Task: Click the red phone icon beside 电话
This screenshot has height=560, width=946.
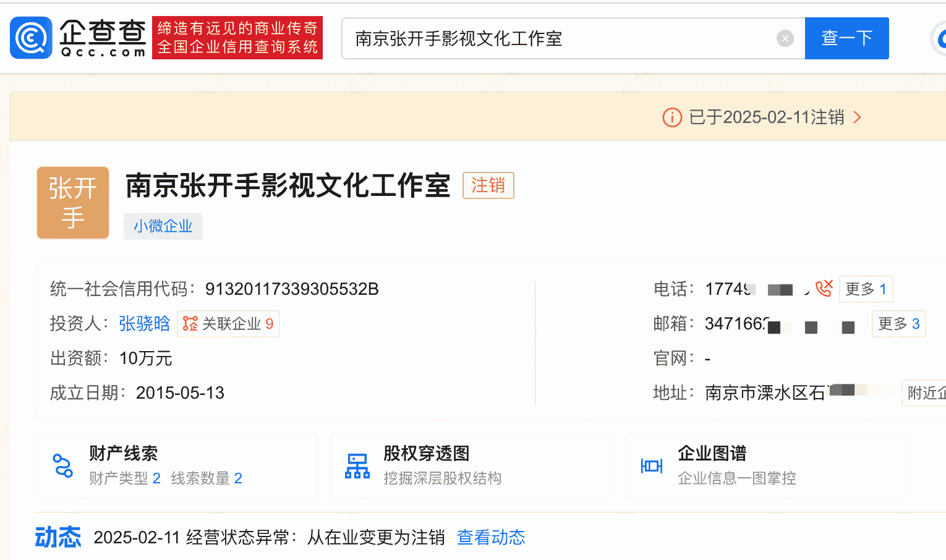Action: [823, 288]
